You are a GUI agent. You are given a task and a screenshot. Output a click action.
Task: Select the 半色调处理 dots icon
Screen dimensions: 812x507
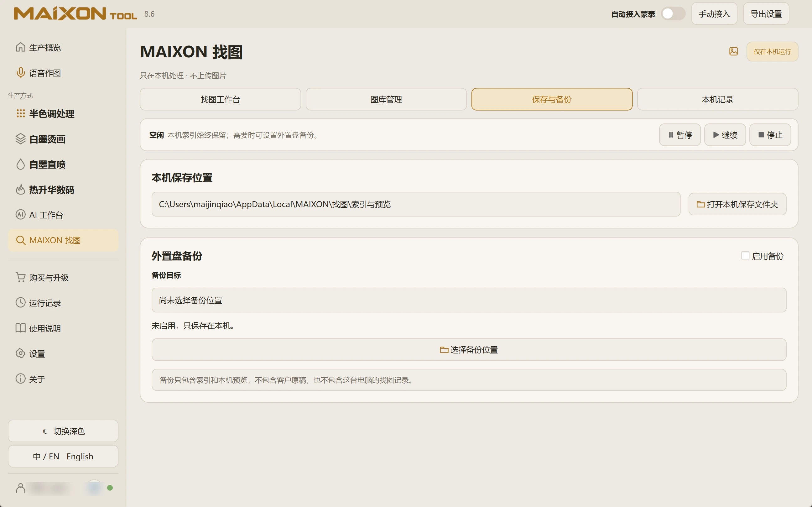point(20,113)
